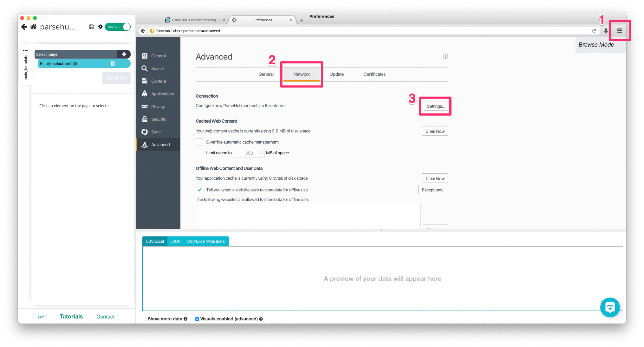This screenshot has height=347, width=644.
Task: Enable Override automatic cache management checkbox
Action: (199, 142)
